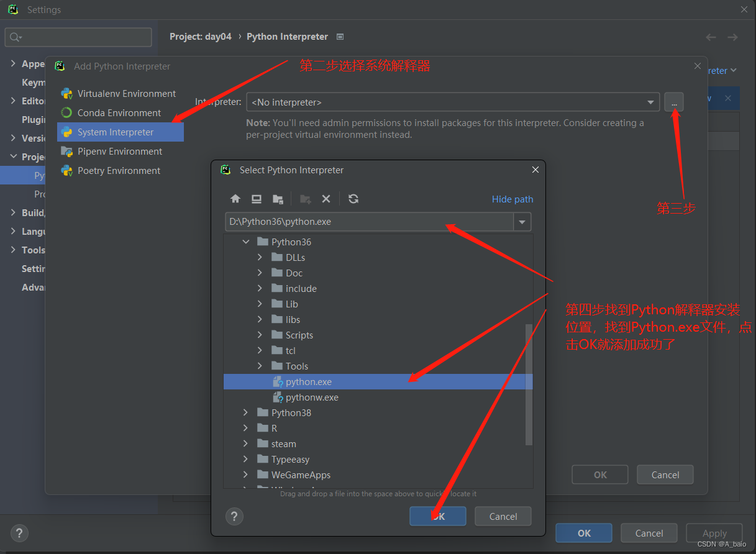Select Pipenv Environment option
756x554 pixels.
pos(121,152)
